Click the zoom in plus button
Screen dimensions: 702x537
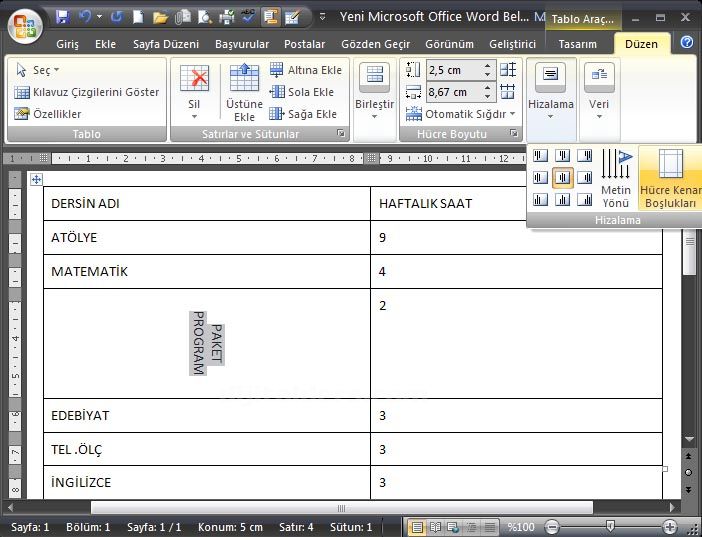[x=670, y=527]
